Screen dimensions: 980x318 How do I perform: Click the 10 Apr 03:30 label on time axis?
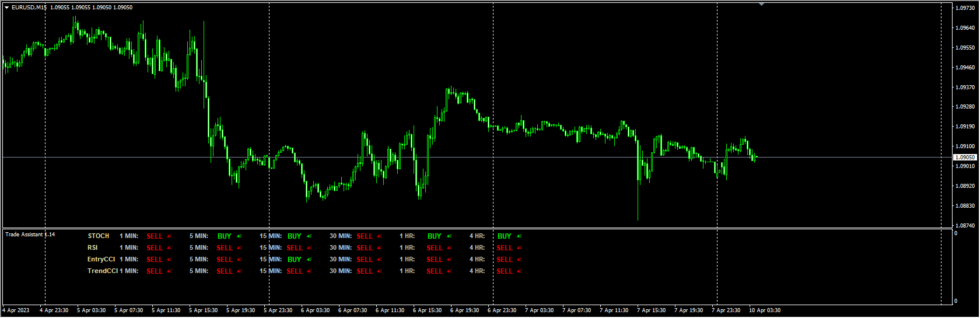click(764, 310)
